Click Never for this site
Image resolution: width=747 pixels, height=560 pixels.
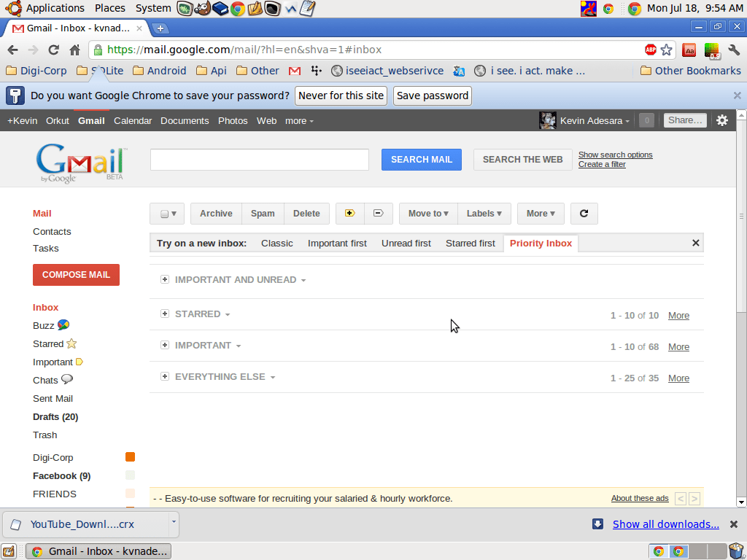(341, 96)
